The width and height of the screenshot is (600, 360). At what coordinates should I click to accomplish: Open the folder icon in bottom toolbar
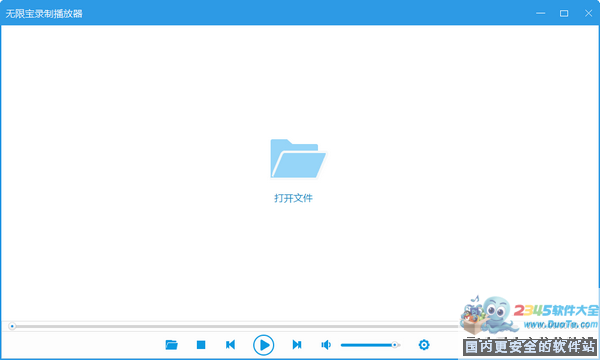(171, 345)
